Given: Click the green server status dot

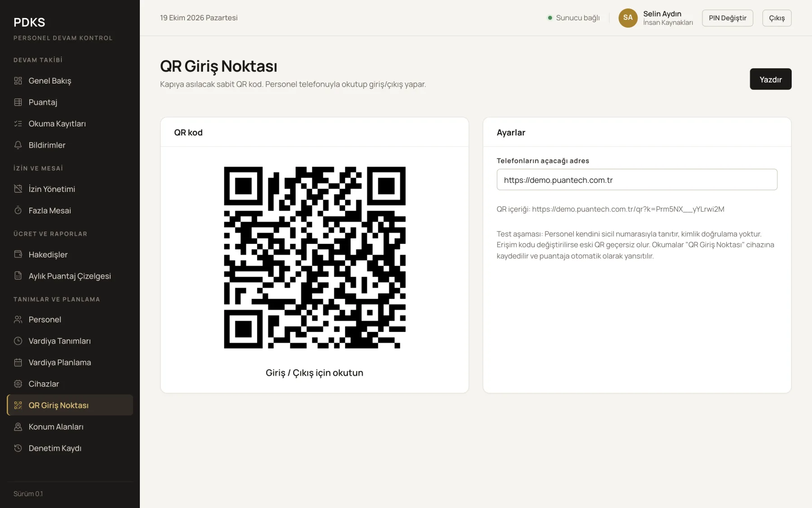Looking at the screenshot, I should pos(550,18).
